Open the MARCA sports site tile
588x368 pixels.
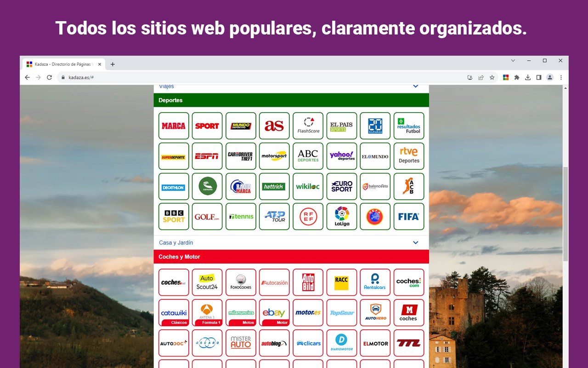pos(174,126)
